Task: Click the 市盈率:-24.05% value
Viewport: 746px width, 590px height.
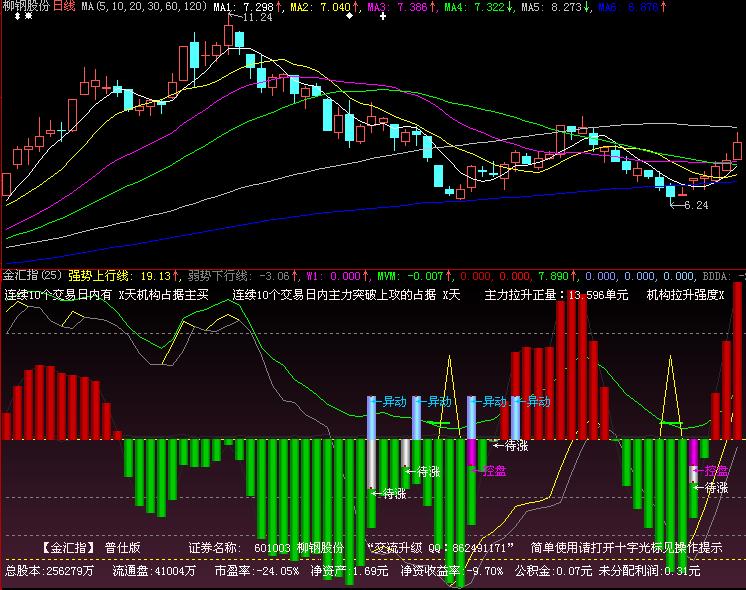Action: pyautogui.click(x=257, y=570)
